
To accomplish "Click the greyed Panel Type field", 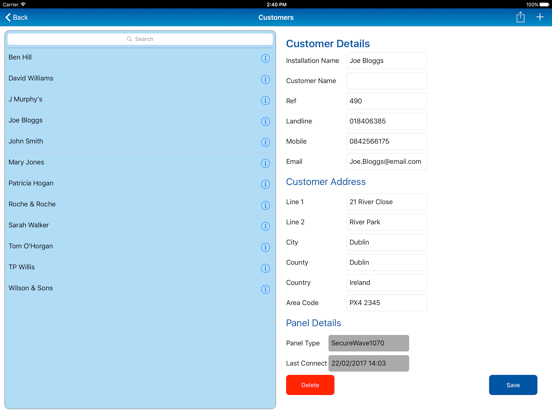I will [369, 343].
